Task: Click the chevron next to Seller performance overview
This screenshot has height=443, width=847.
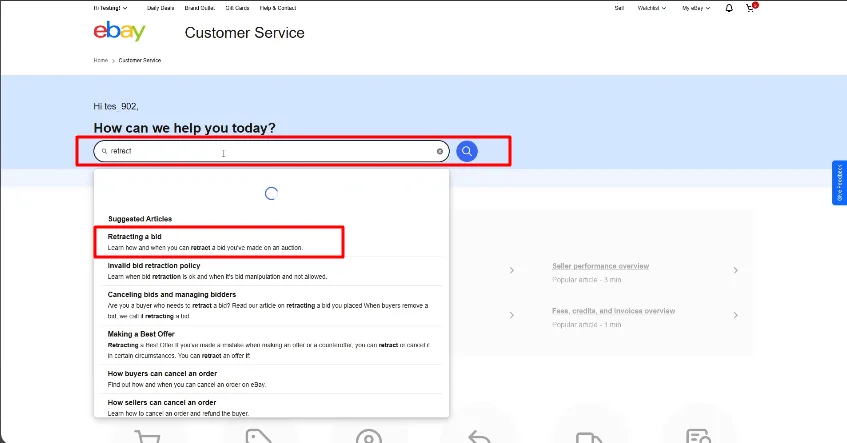Action: tap(735, 270)
